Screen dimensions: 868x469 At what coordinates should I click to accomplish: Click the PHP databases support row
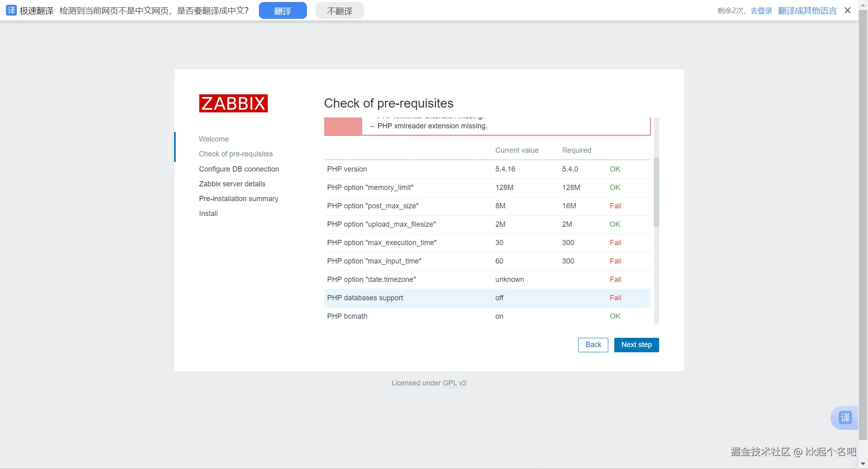(x=487, y=298)
